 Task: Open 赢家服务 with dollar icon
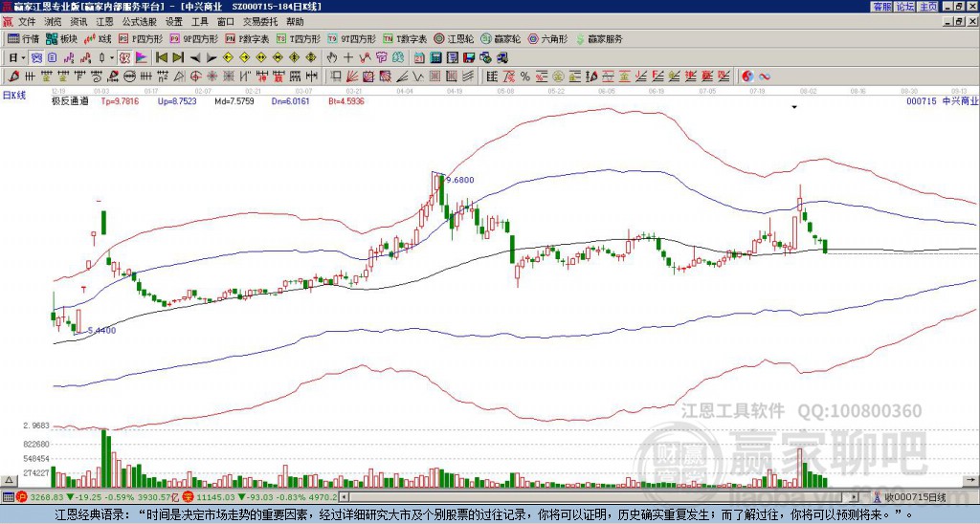click(599, 39)
